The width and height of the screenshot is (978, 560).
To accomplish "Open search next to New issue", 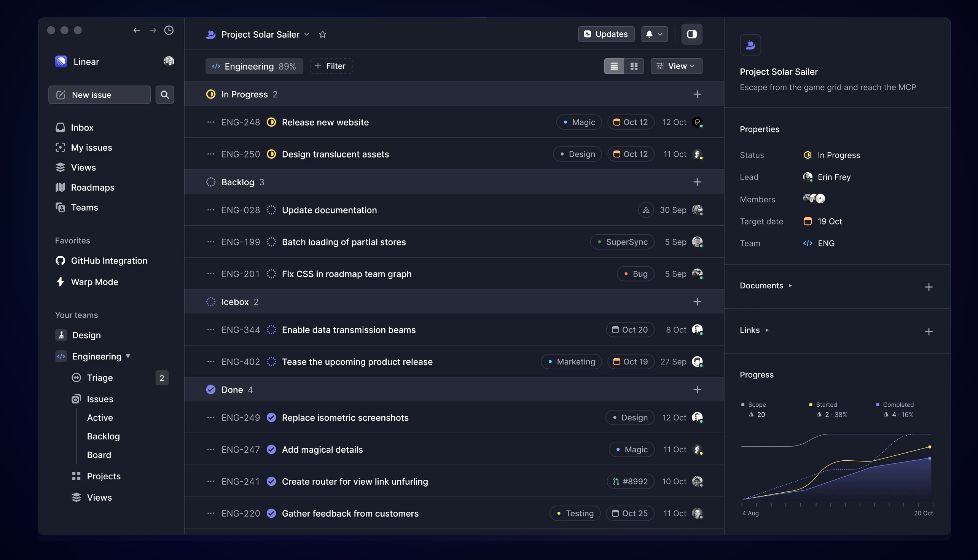I will pyautogui.click(x=165, y=95).
